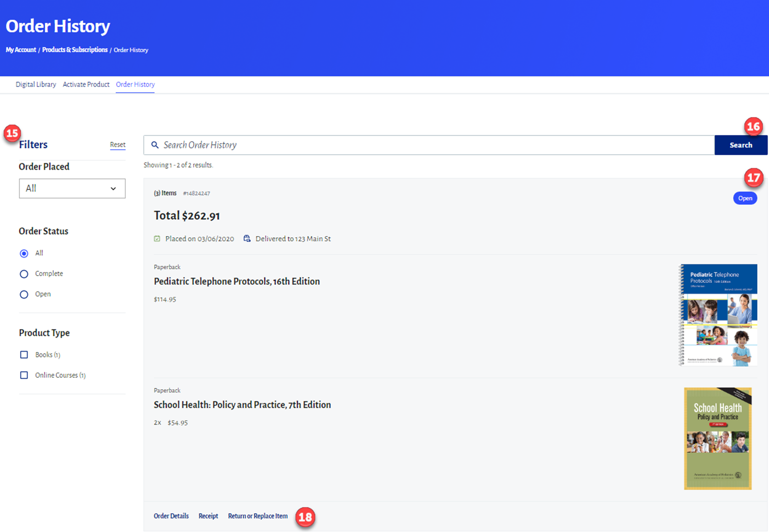
Task: Click into the Search Order History field
Action: pos(434,145)
